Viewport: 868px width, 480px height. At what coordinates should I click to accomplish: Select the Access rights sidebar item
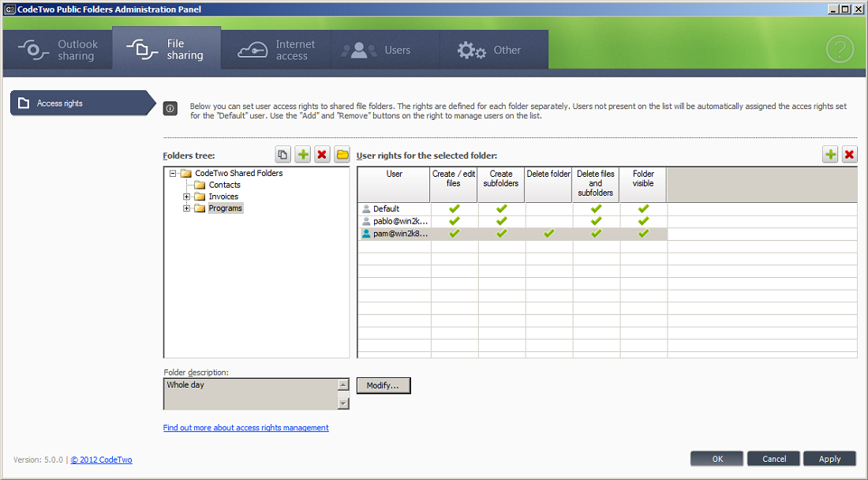click(x=83, y=103)
